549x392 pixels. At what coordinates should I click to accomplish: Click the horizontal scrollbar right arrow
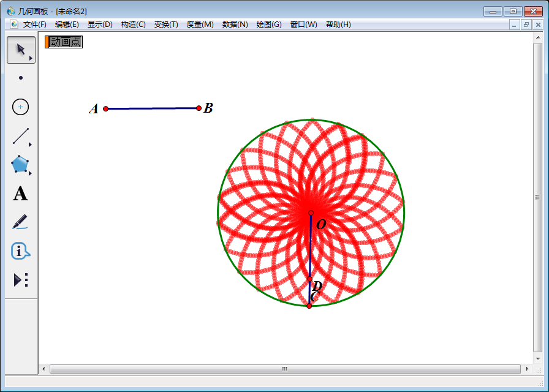[527, 369]
